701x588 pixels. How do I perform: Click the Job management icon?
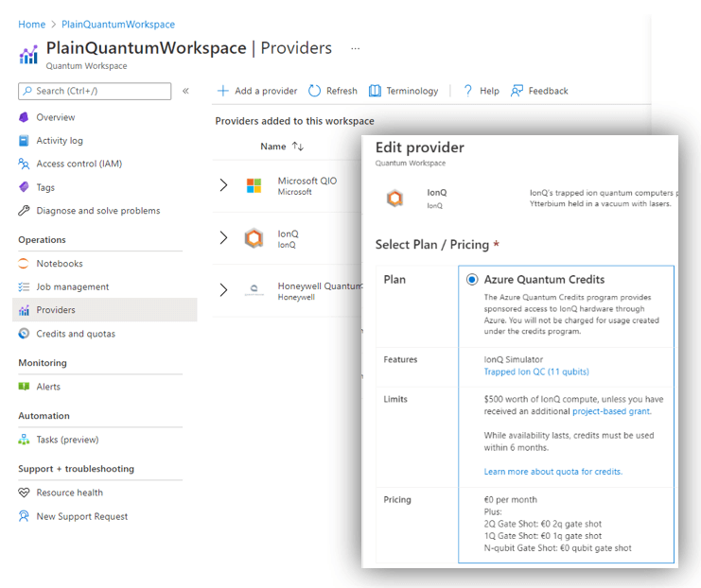click(x=24, y=286)
